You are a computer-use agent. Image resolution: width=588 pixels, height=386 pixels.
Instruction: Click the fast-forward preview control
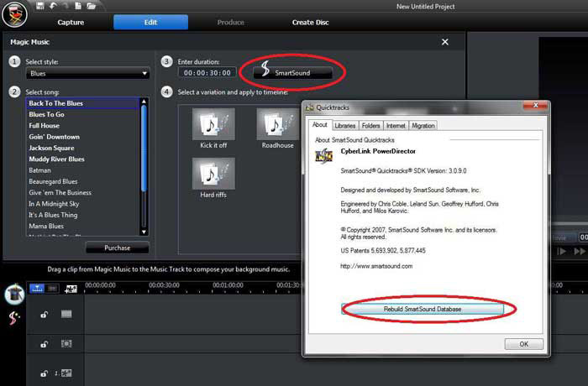pyautogui.click(x=580, y=252)
